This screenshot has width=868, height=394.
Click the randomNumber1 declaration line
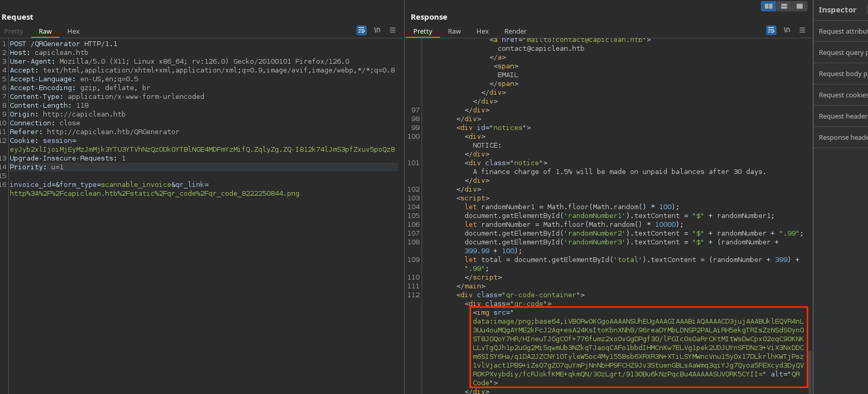tap(572, 207)
